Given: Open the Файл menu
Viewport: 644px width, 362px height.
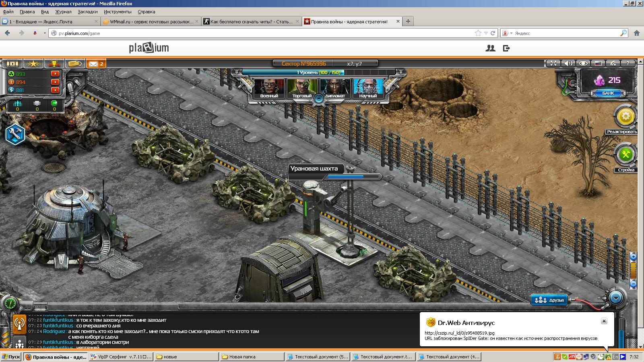Looking at the screenshot, I should [x=8, y=12].
